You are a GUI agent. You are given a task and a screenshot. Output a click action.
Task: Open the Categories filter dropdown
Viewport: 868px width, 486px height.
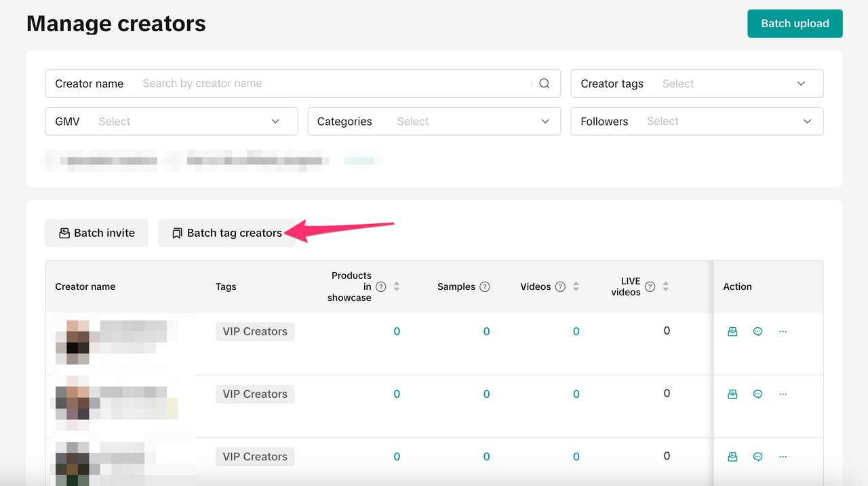coord(434,121)
